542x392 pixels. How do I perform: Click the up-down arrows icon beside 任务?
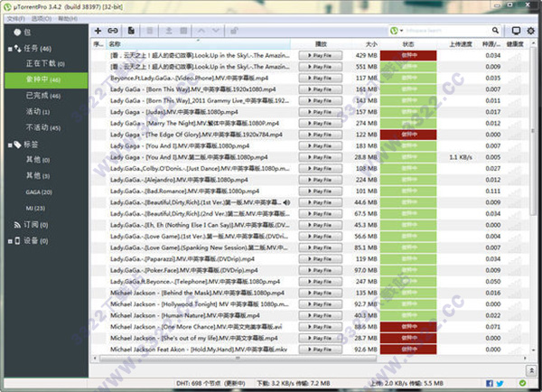17,49
